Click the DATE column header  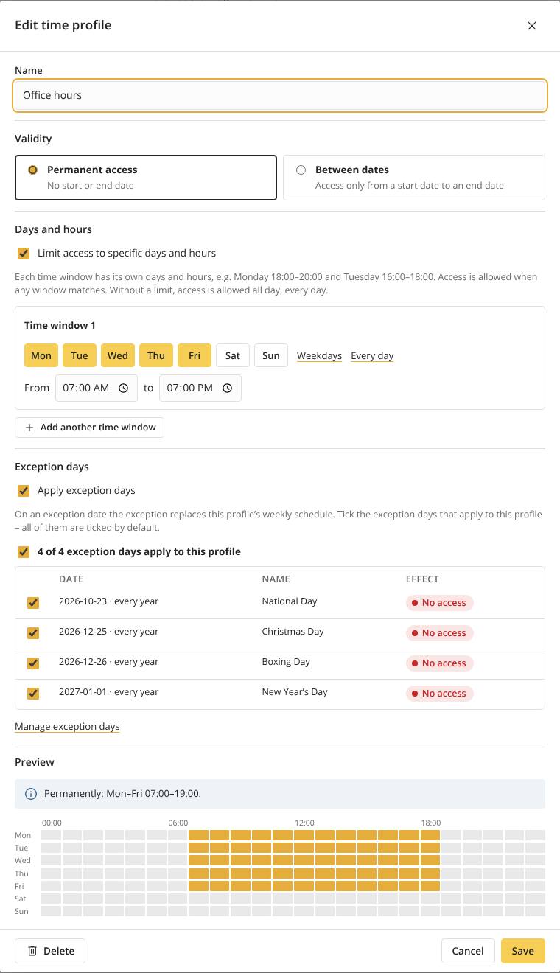coord(71,579)
